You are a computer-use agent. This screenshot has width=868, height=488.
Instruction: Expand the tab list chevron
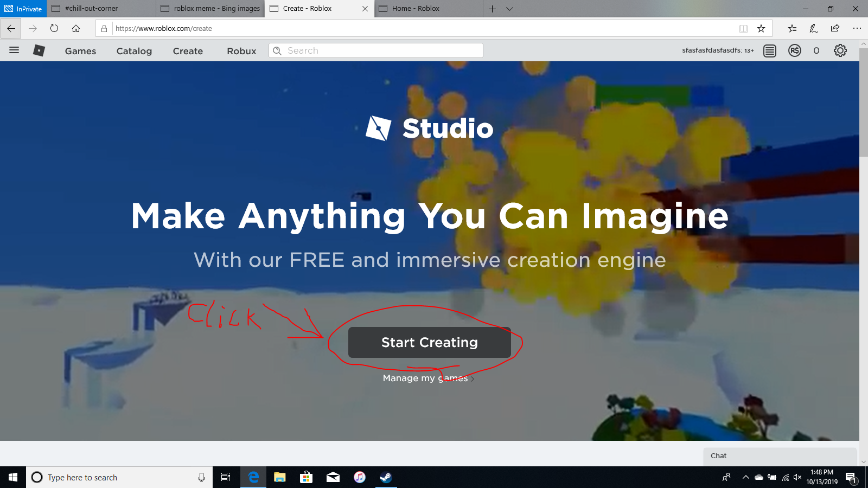509,9
